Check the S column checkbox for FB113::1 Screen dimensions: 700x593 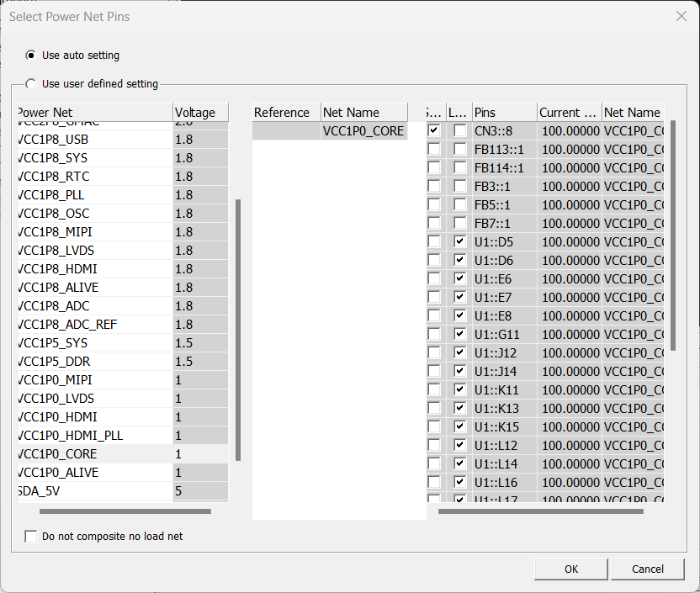434,150
